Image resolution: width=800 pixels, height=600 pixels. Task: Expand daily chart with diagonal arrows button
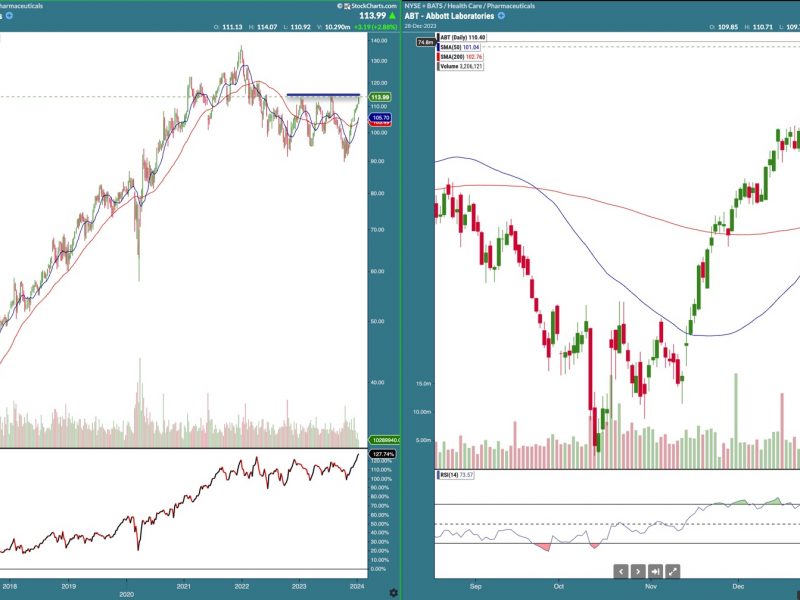(x=672, y=571)
